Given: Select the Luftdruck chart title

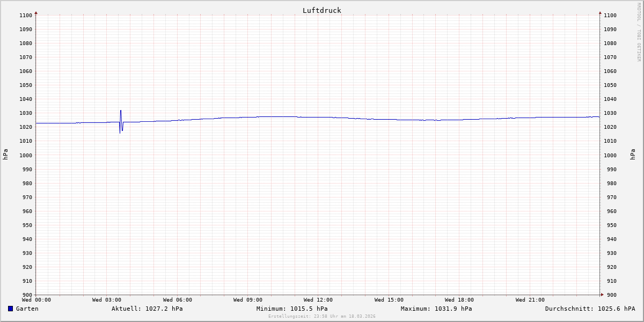Looking at the screenshot, I should pyautogui.click(x=321, y=10).
